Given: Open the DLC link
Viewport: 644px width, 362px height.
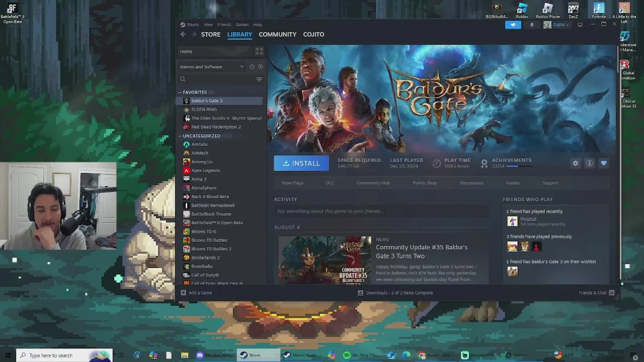Looking at the screenshot, I should 330,183.
